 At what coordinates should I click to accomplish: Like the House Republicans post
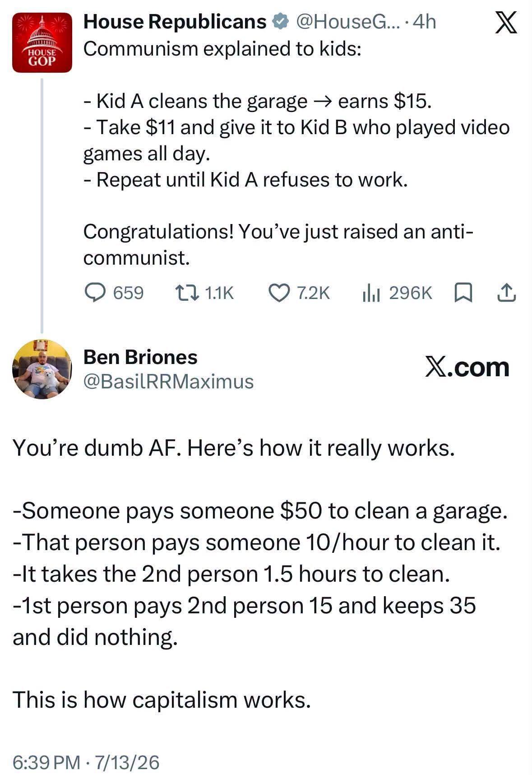(x=279, y=293)
